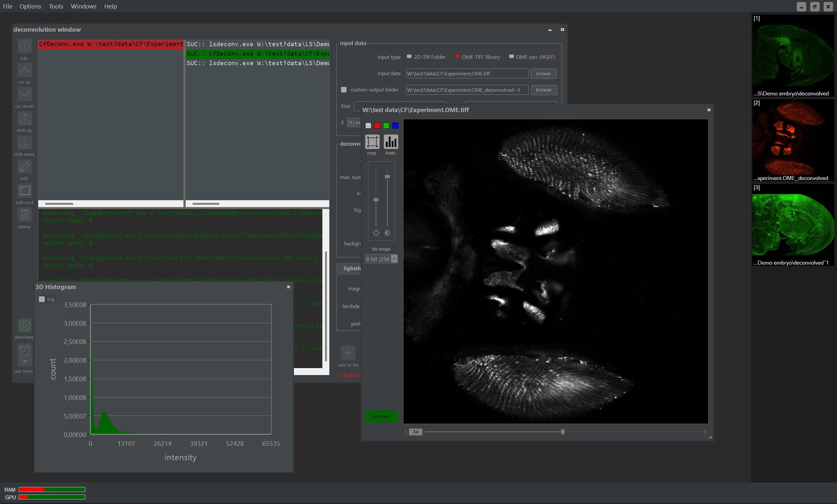Select the red channel color swatch
The height and width of the screenshot is (504, 837).
pyautogui.click(x=377, y=125)
